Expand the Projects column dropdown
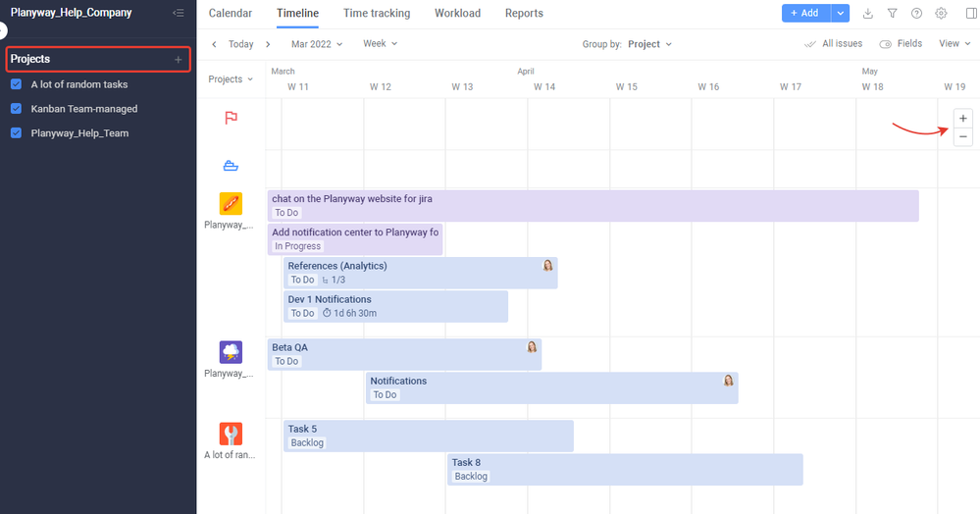Viewport: 980px width, 514px height. [231, 79]
